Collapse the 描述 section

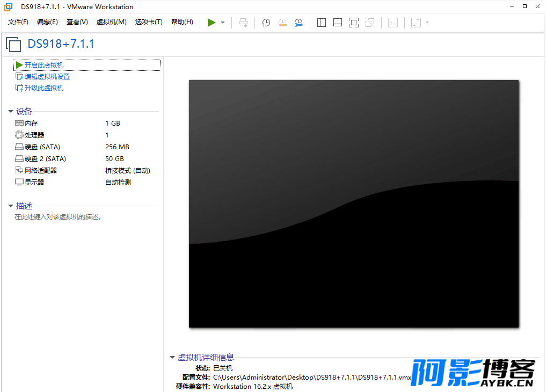10,206
